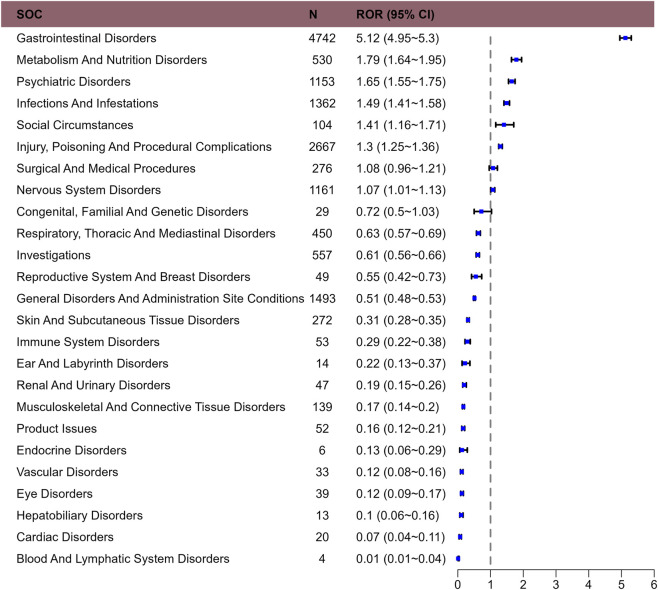Click the x-axis tick label 5
658x590 pixels.
621,585
